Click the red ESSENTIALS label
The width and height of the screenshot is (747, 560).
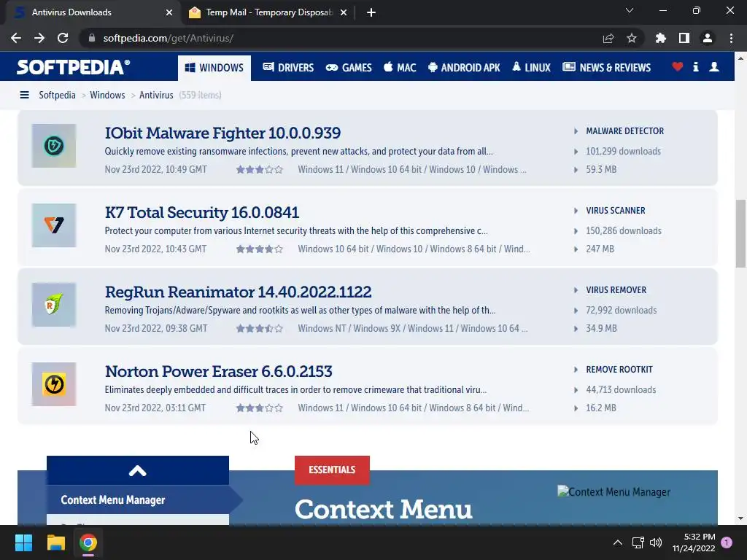332,470
